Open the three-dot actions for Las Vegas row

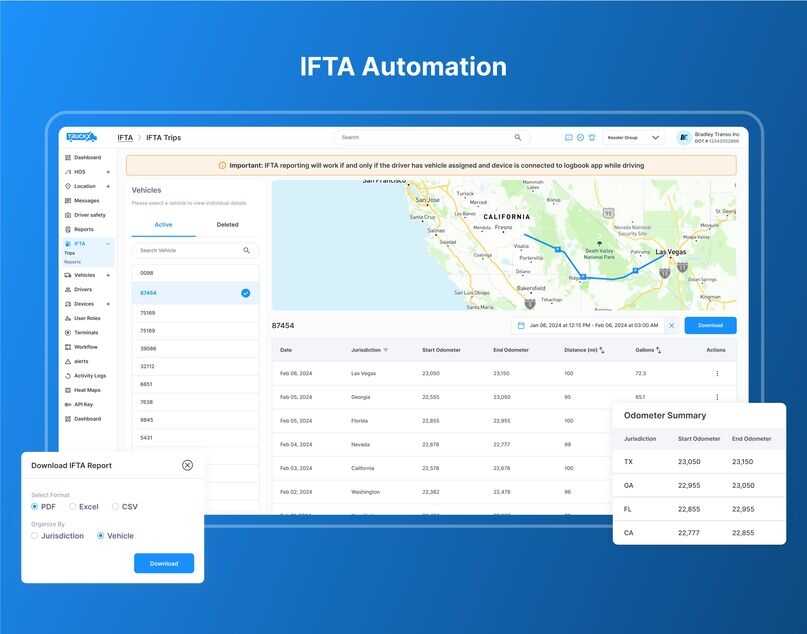point(717,374)
